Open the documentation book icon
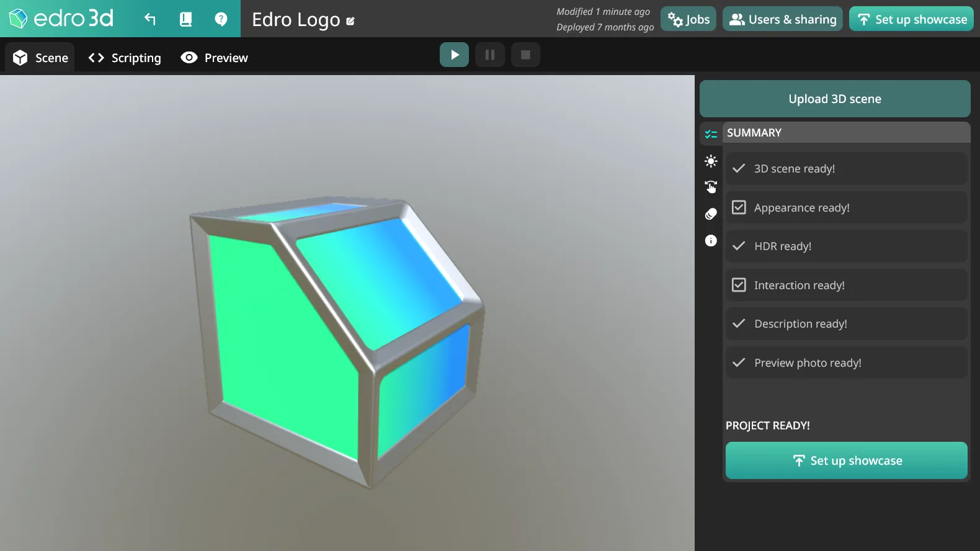The image size is (980, 551). click(185, 19)
